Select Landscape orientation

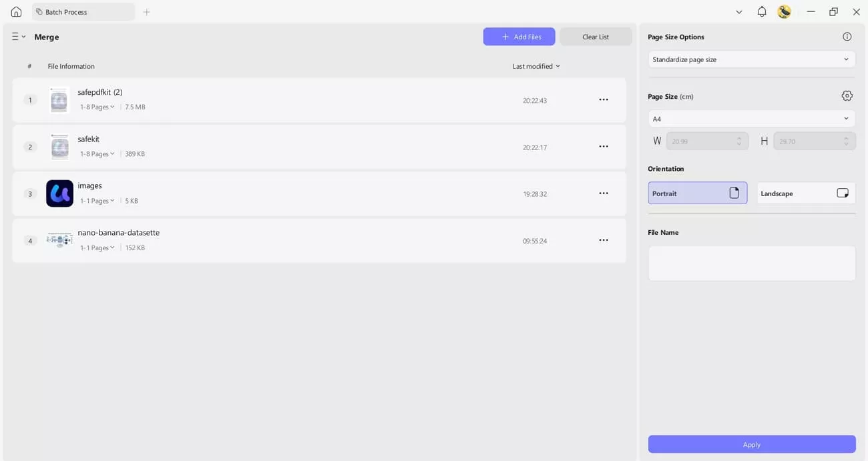pos(805,193)
